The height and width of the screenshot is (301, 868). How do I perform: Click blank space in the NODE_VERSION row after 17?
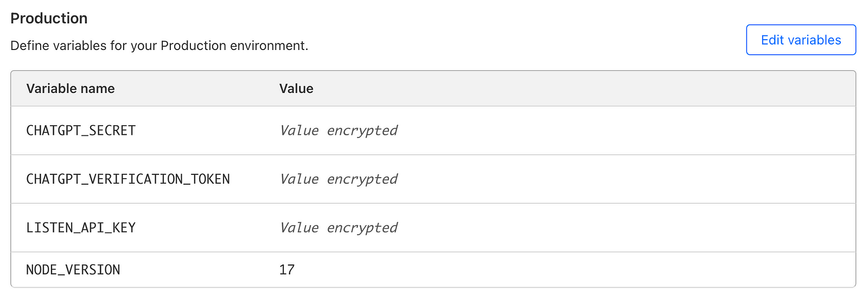(575, 269)
